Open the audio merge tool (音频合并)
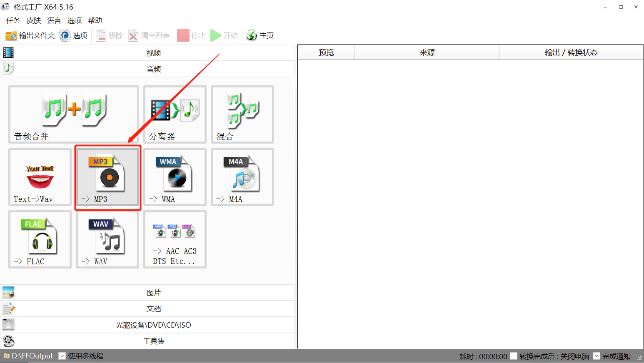The image size is (644, 363). coord(74,114)
